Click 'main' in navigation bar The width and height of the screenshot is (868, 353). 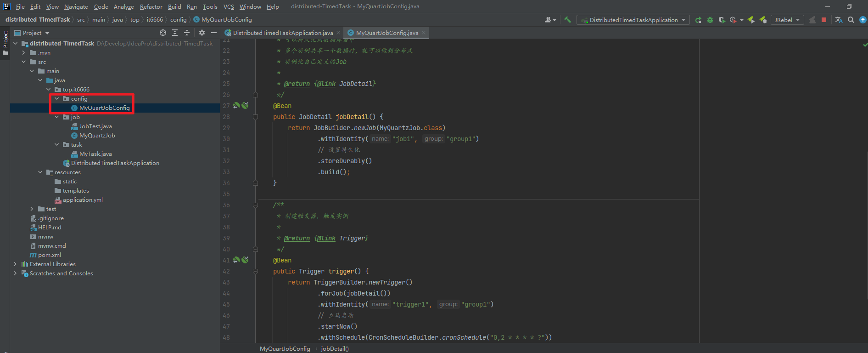(98, 20)
